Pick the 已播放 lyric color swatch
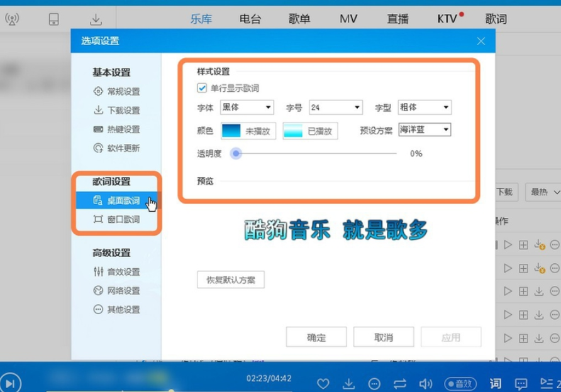 click(x=310, y=131)
